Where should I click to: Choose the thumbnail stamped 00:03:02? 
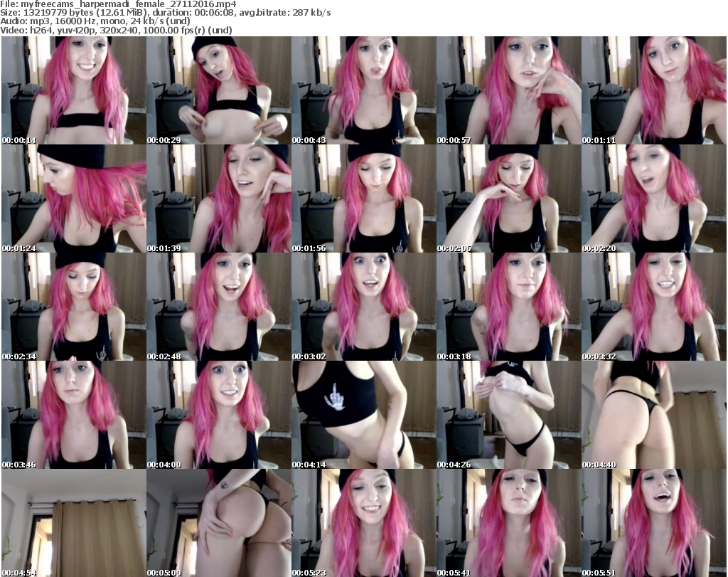click(363, 307)
